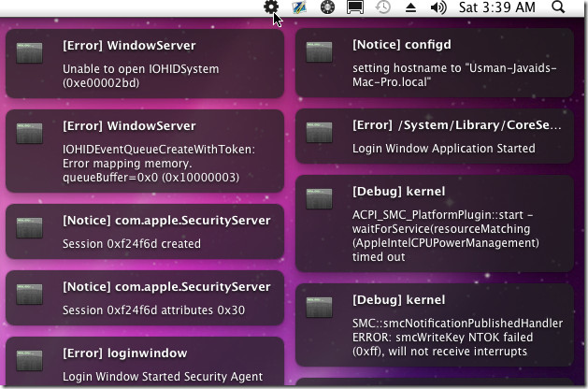Image resolution: width=588 pixels, height=389 pixels.
Task: Click 'Login Window Started Security Agent' message
Action: pos(163,377)
